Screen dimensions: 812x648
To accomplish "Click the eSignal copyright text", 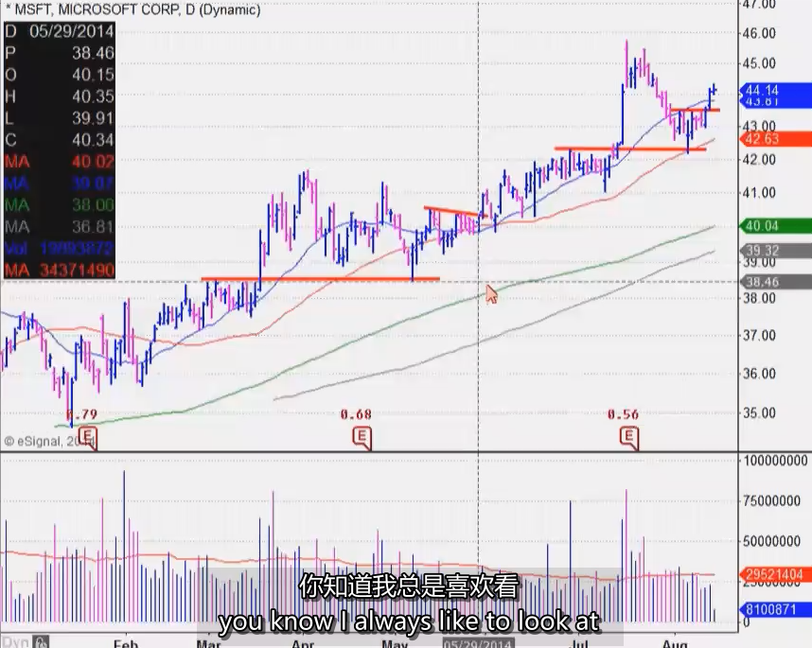I will click(44, 441).
